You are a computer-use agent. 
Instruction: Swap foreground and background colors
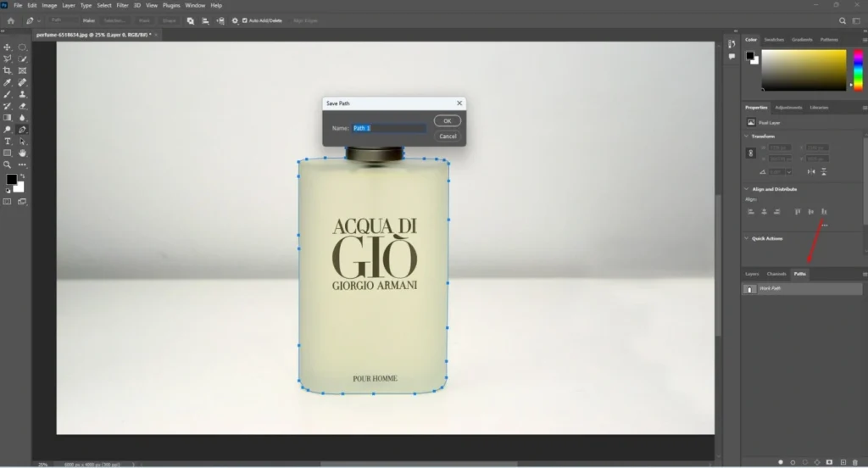[x=22, y=176]
